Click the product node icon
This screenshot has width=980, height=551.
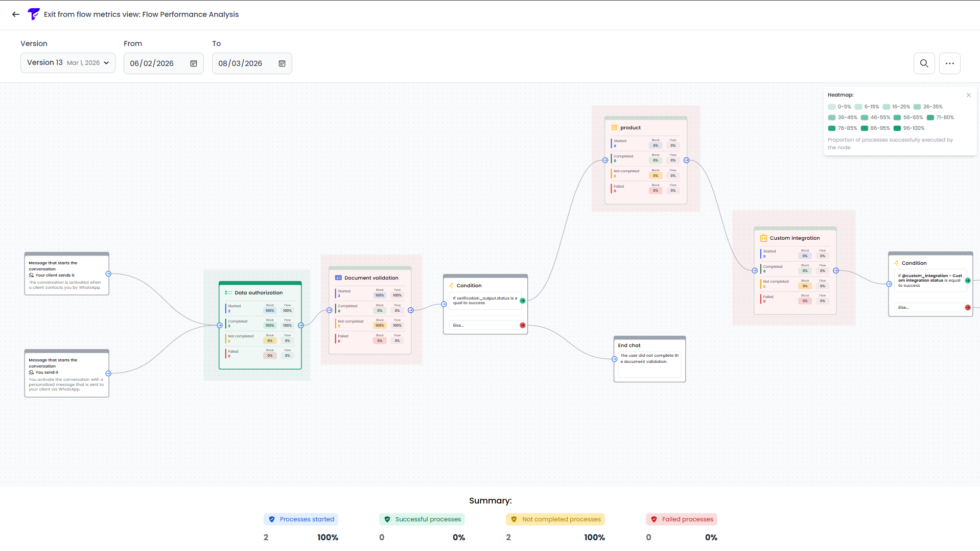(x=614, y=128)
